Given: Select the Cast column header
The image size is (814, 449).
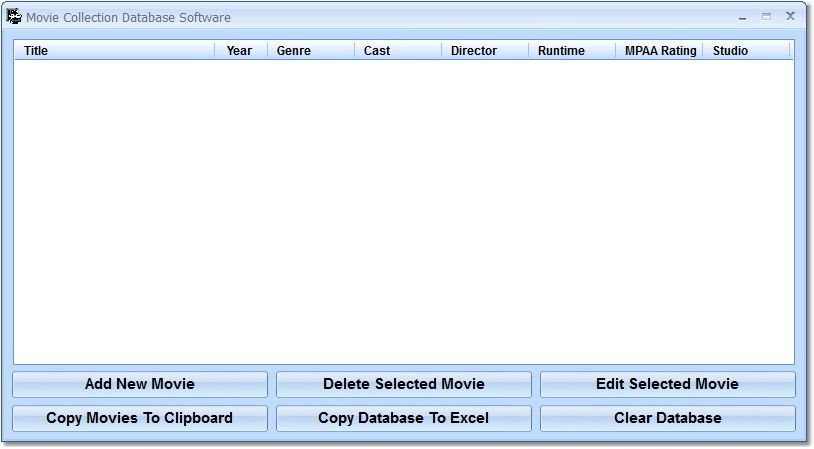Looking at the screenshot, I should point(398,50).
